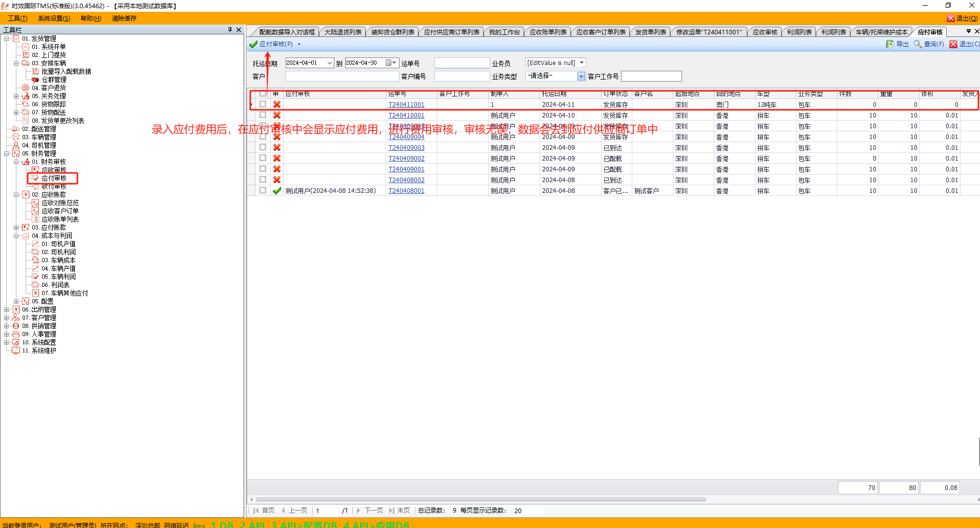
Task: Open the 业务类型 请选择 dropdown
Action: pyautogui.click(x=581, y=76)
